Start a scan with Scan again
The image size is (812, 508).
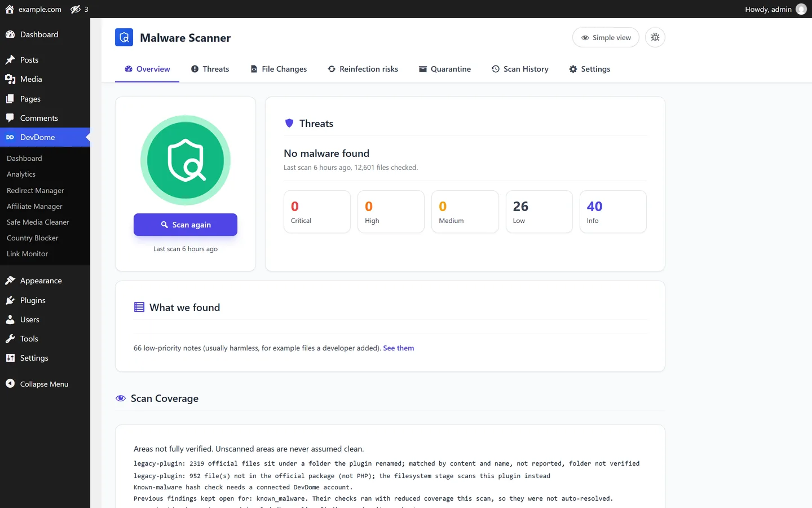[186, 225]
